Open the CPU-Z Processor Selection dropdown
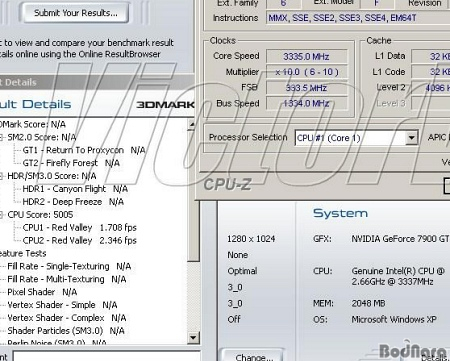Image resolution: width=450 pixels, height=361 pixels. tap(412, 138)
